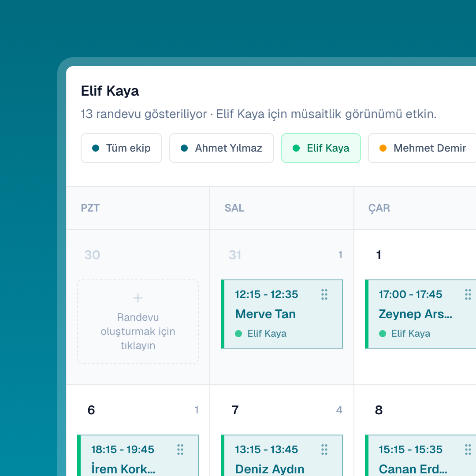Viewport: 476px width, 476px height.
Task: Open the Canan Erd... appointment card
Action: (x=420, y=455)
